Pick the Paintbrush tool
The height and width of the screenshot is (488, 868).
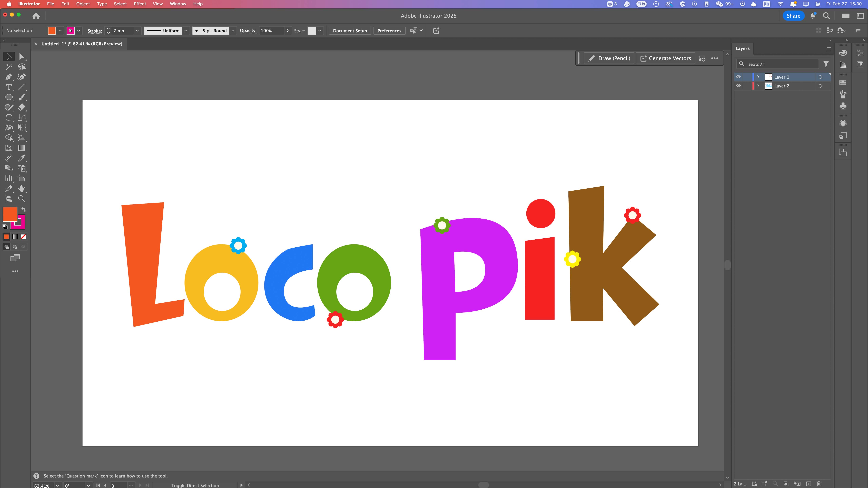pos(22,97)
